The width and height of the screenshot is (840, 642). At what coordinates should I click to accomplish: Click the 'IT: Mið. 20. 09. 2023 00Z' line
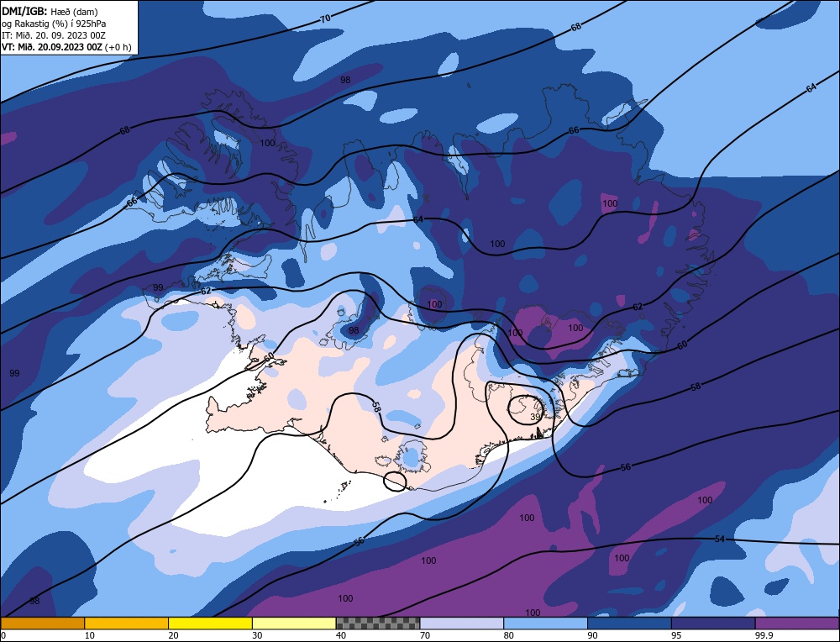pyautogui.click(x=54, y=34)
